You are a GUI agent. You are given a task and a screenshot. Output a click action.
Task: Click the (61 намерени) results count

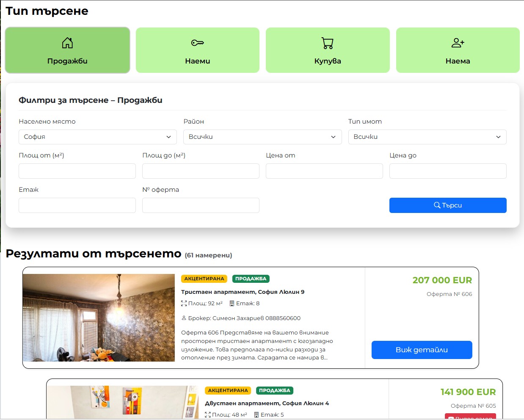point(208,255)
